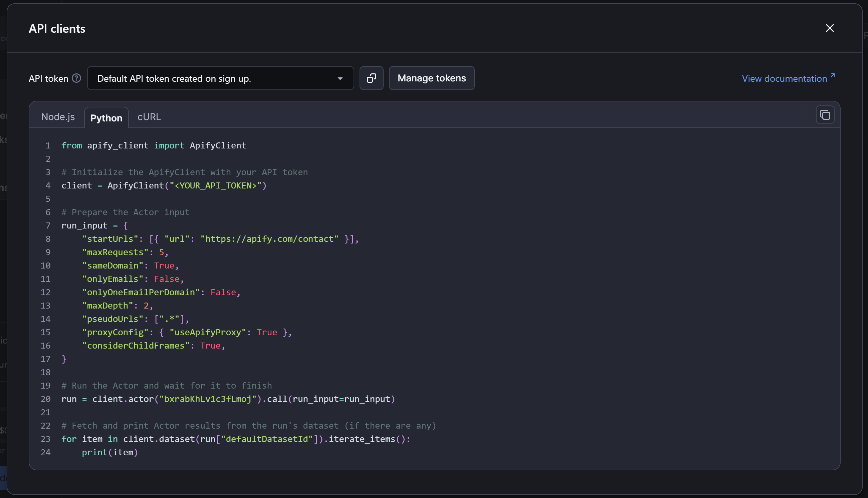Click the maxRequests value in the code
Image resolution: width=868 pixels, height=498 pixels.
coord(162,252)
